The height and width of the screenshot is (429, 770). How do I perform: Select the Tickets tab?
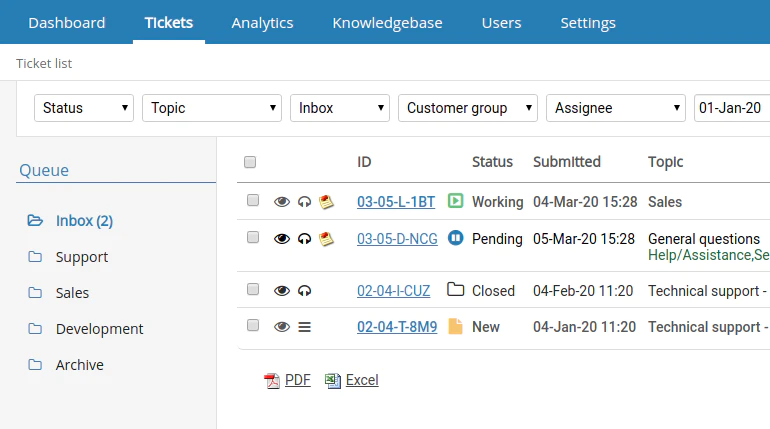[169, 23]
